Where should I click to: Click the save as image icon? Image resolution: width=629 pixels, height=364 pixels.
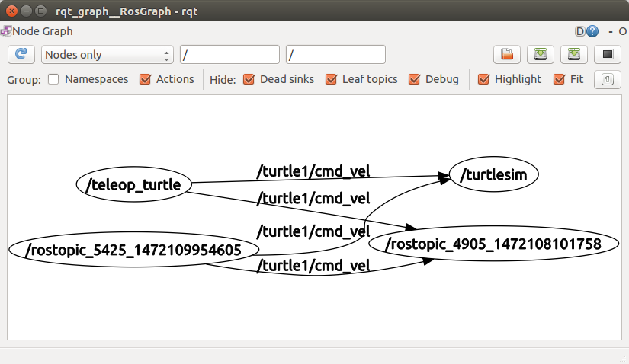point(608,55)
